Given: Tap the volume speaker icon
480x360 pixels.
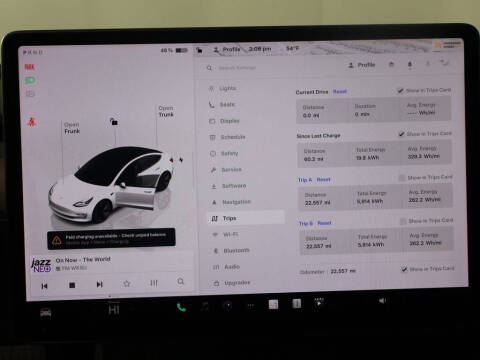Looking at the screenshot, I should (x=382, y=301).
